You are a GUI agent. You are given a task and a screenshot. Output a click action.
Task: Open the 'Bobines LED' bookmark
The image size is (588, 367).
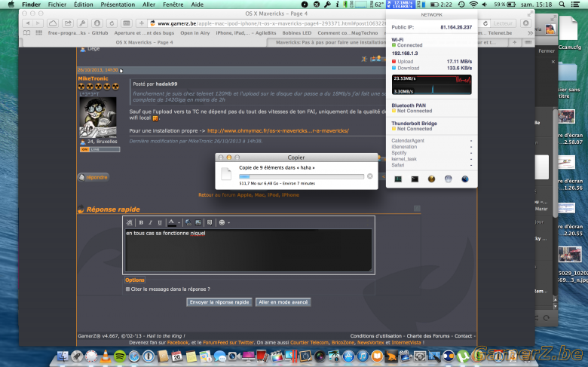(x=297, y=33)
